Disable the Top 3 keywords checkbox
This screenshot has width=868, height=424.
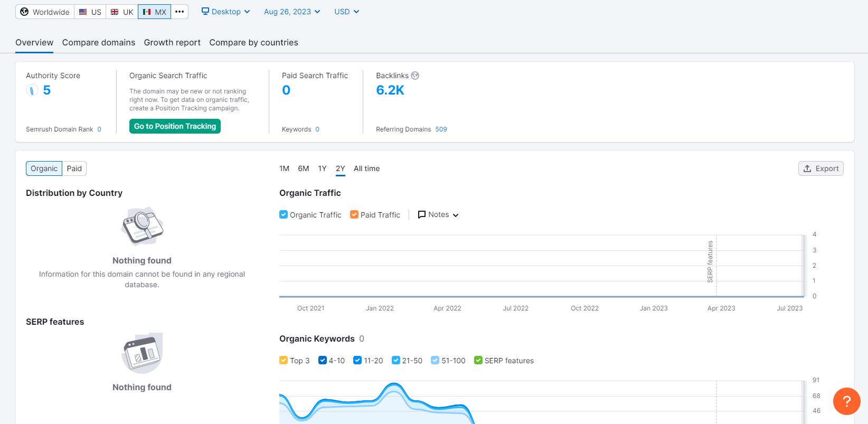284,360
